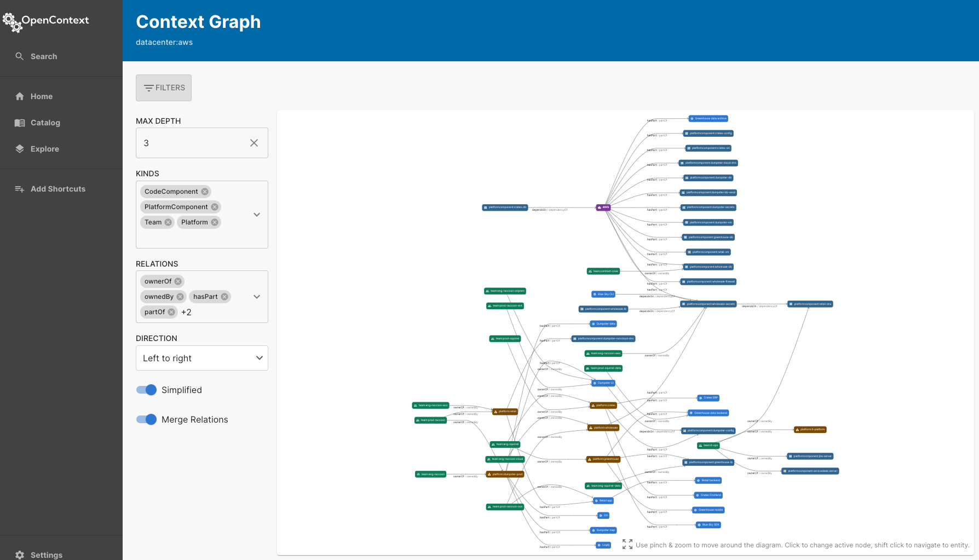
Task: Select platformcomponent:wholesale-secrets node
Action: (x=709, y=304)
